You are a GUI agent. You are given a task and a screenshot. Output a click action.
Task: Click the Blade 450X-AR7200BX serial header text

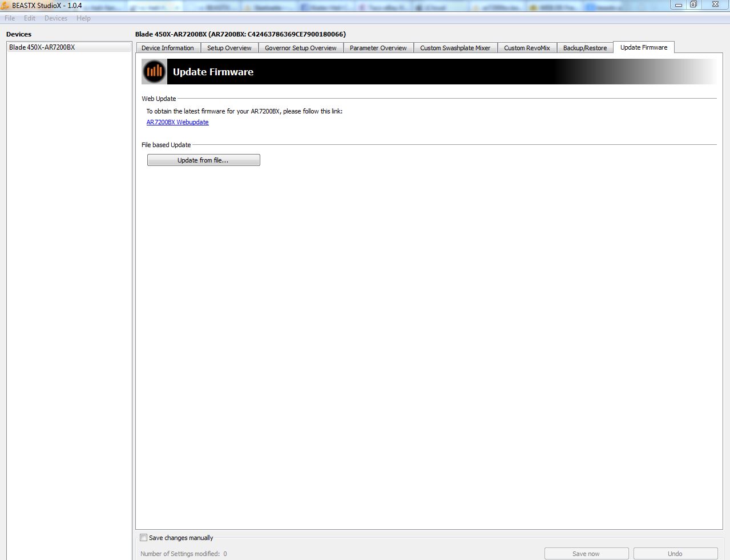[240, 34]
